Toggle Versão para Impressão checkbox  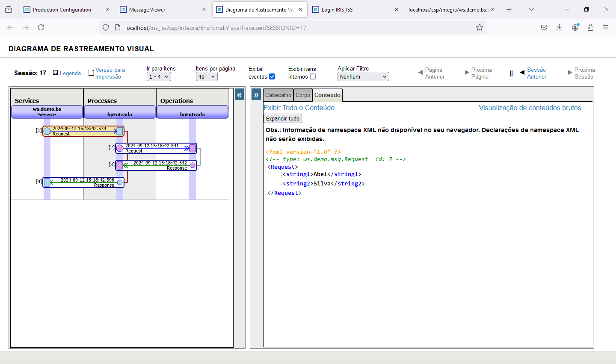pos(91,73)
